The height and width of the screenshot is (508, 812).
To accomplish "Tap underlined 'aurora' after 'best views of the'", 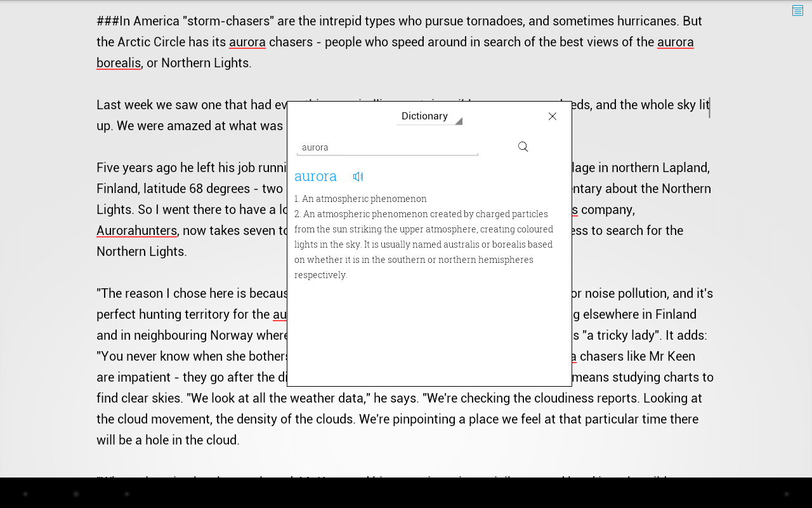I will click(x=676, y=42).
